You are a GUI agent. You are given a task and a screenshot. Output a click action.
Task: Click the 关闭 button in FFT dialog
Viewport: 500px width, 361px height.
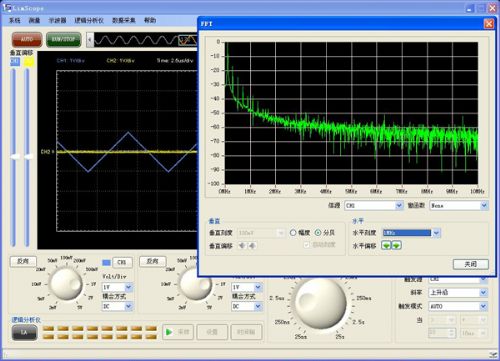471,264
